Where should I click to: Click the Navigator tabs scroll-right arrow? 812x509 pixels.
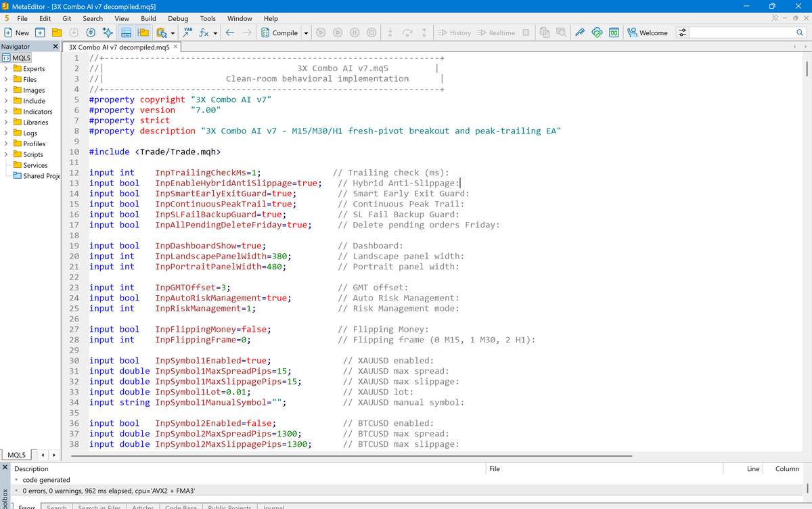[53, 455]
